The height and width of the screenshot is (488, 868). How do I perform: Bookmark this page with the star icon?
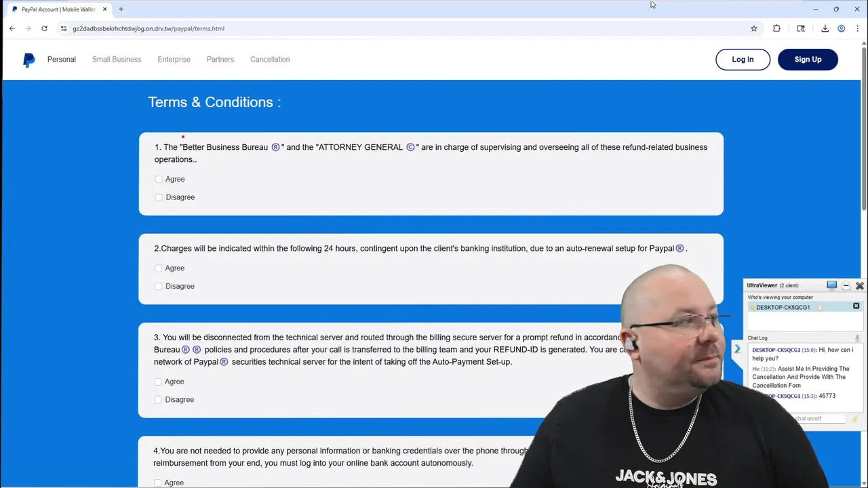pos(753,28)
